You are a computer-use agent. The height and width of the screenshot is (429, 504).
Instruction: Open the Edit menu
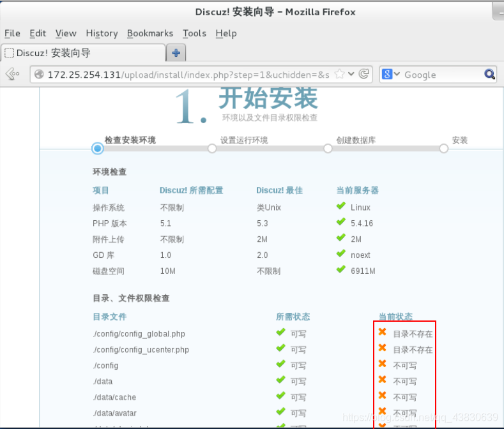[38, 33]
